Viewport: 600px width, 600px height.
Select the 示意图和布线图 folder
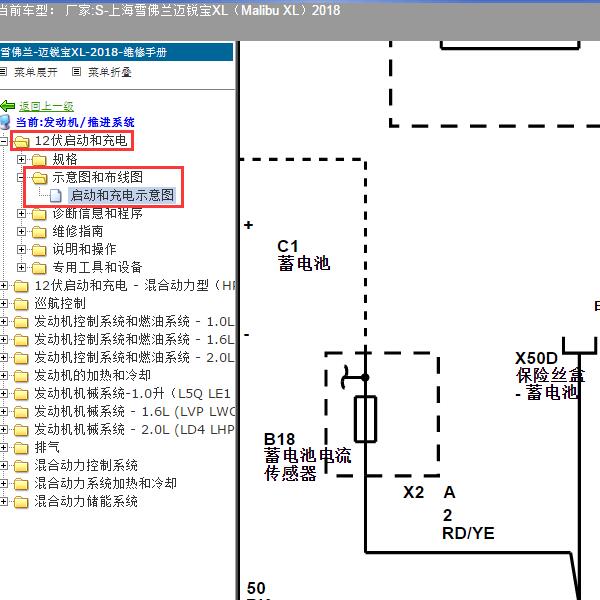pyautogui.click(x=98, y=177)
